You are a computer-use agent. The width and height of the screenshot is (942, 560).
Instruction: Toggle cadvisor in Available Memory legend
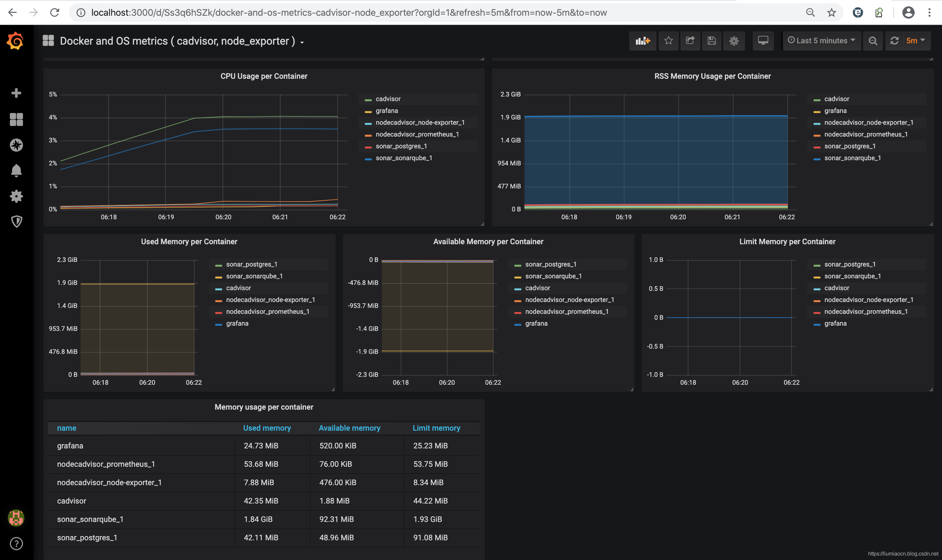point(538,288)
